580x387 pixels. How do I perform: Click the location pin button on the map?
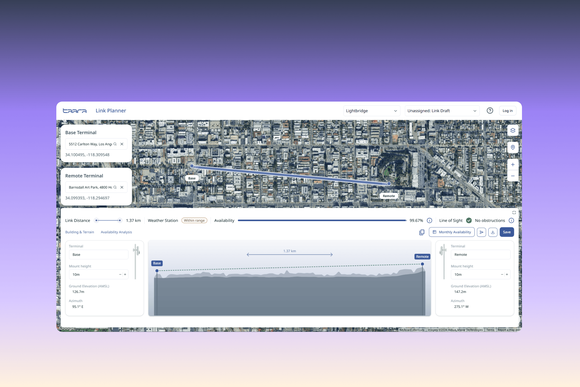[513, 148]
